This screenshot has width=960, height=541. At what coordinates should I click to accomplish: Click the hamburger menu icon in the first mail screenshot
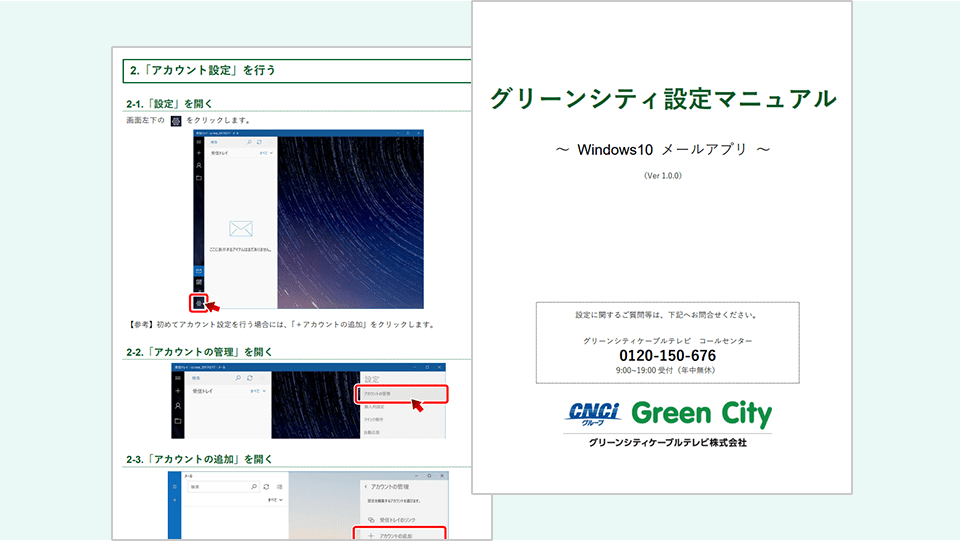click(x=199, y=142)
